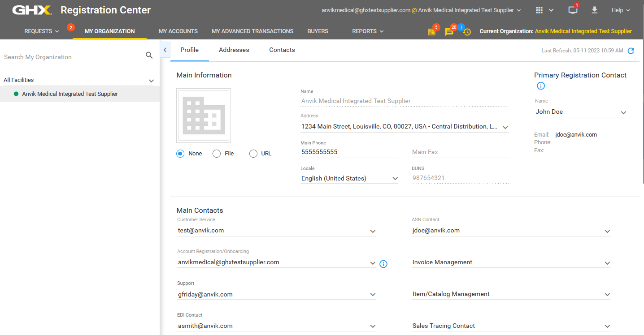Viewport: 644px width, 335px height.
Task: Click the Registration Center title
Action: 105,10
